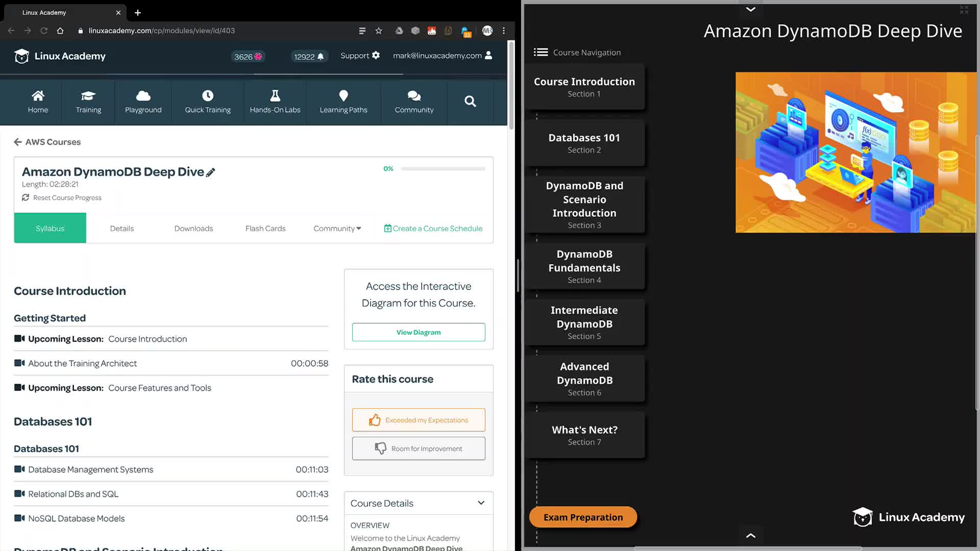Click the Course Navigation list icon

[x=541, y=52]
